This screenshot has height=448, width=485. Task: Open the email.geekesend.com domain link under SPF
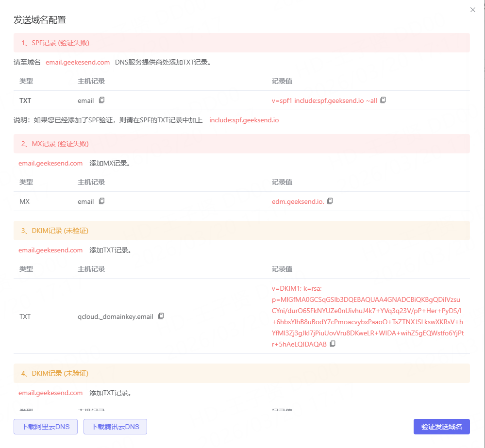[78, 62]
